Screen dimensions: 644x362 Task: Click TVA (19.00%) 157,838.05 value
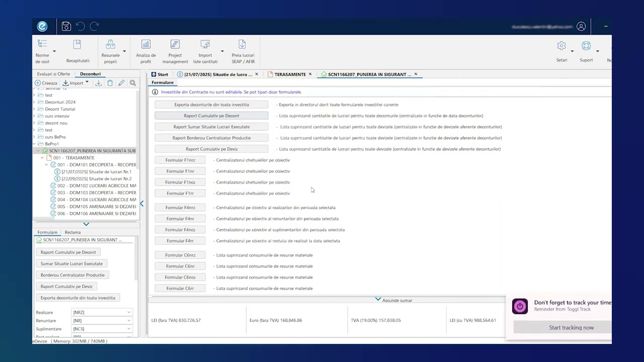[x=376, y=320]
